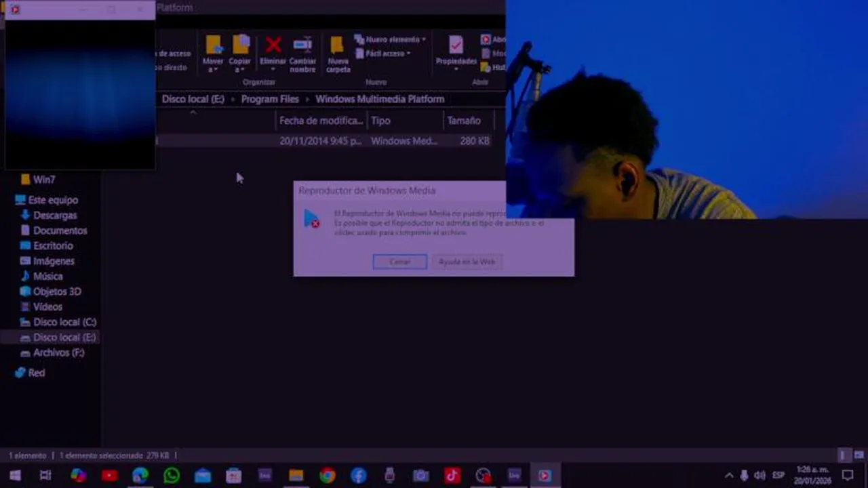This screenshot has width=868, height=488.
Task: Click the red X Eliminar icon
Action: 273,45
